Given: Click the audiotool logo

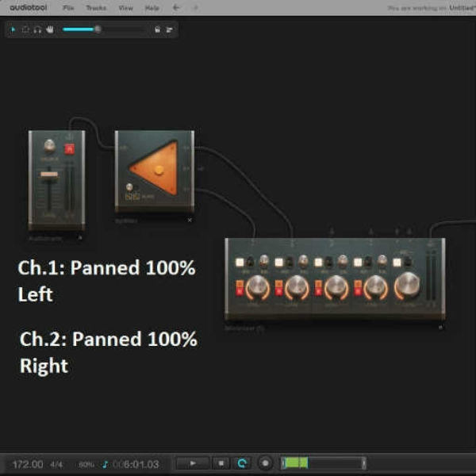Looking at the screenshot, I should point(29,7).
